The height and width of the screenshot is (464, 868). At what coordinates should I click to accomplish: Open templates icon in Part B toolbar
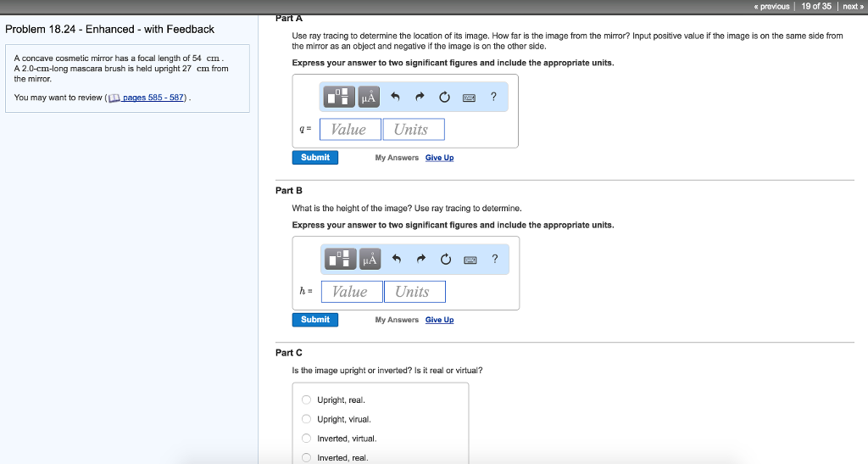click(340, 259)
